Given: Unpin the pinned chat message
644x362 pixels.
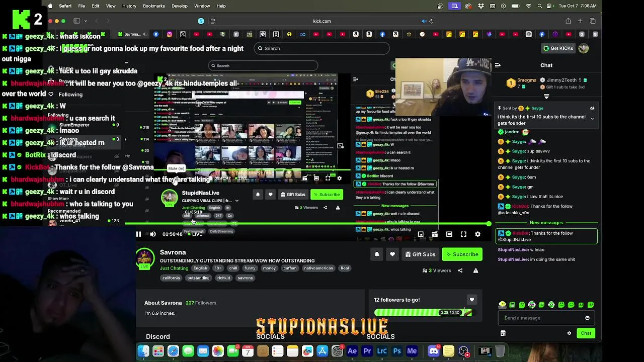Looking at the screenshot, I should (592, 108).
